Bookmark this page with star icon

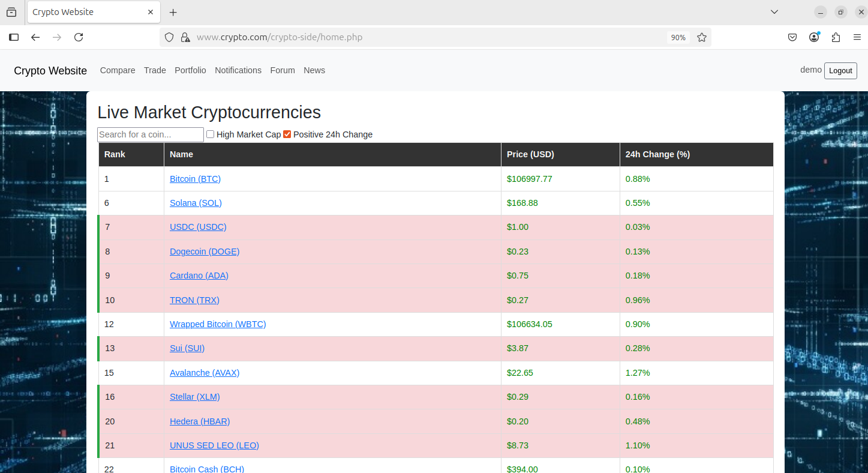[x=701, y=37]
